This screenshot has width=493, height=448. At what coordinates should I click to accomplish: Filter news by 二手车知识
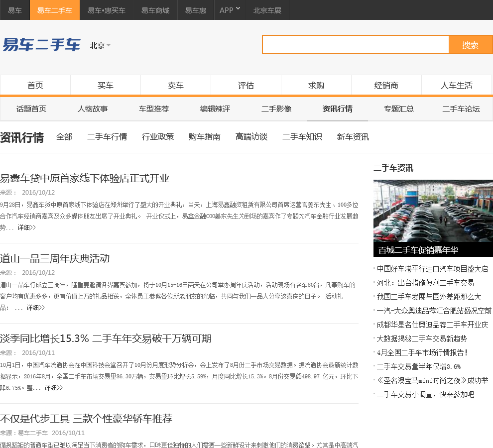tap(302, 137)
